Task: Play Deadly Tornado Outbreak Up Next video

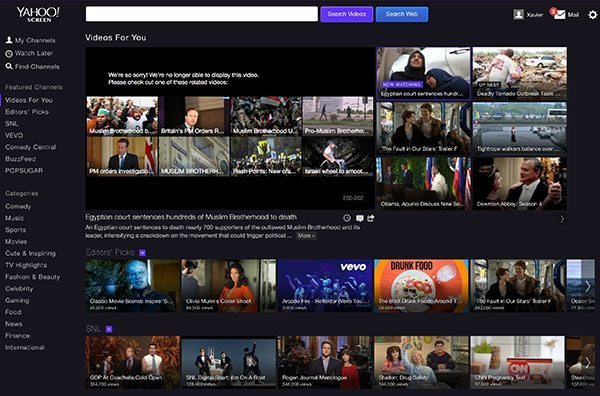Action: 520,73
